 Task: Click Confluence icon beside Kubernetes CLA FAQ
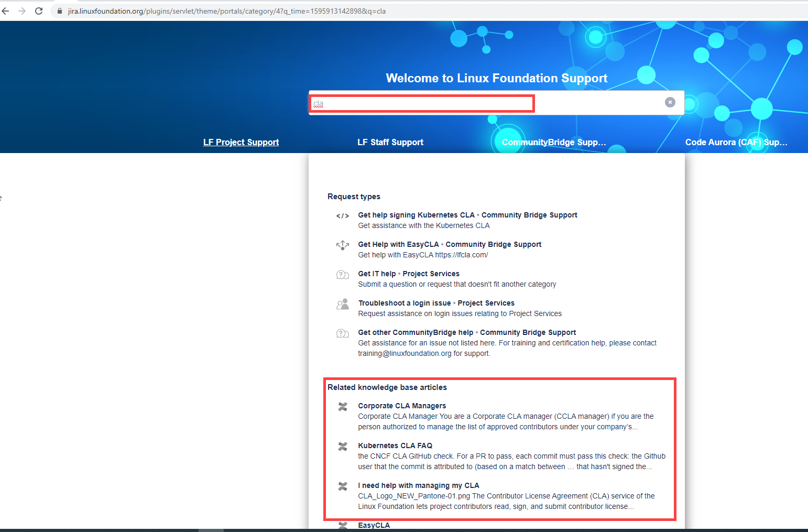pos(343,446)
